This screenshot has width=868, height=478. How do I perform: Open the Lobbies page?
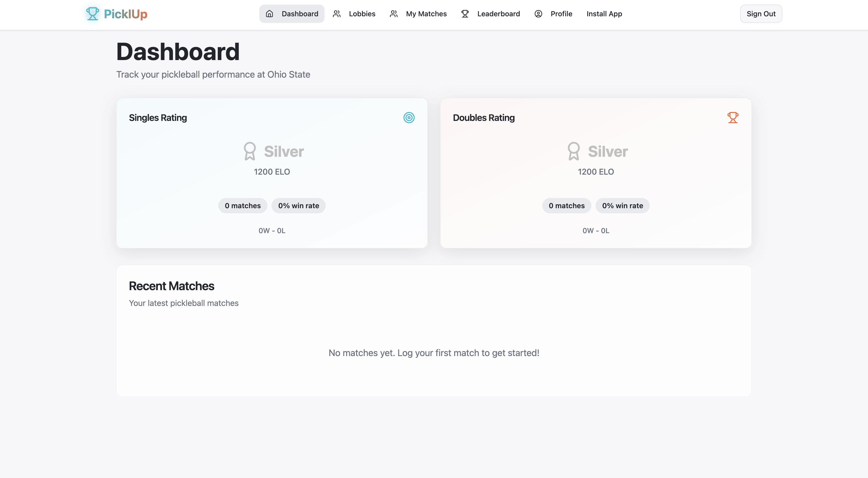[362, 14]
